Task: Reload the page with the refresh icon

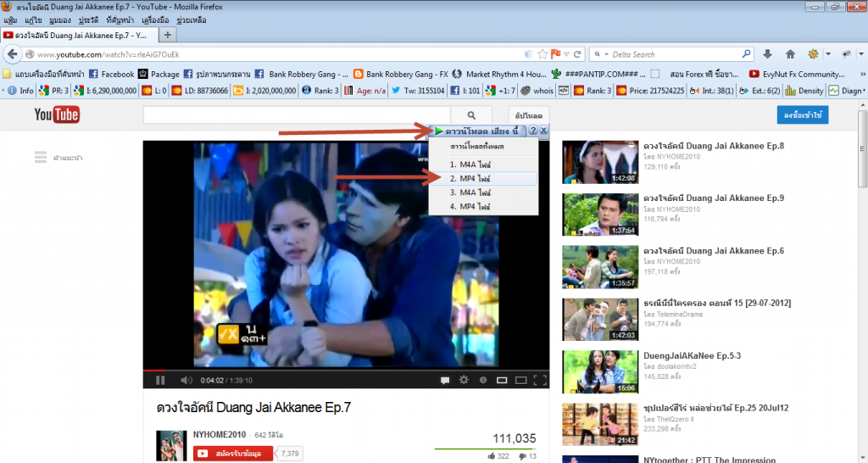Action: [577, 54]
